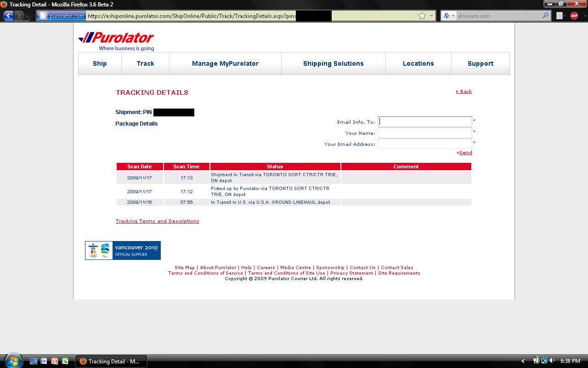Click the volume speaker tray icon
The height and width of the screenshot is (368, 588).
(552, 361)
